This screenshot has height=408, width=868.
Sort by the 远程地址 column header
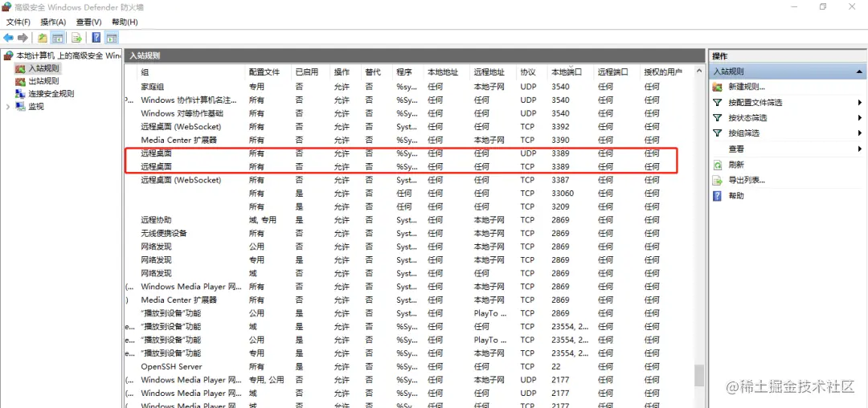[x=493, y=71]
